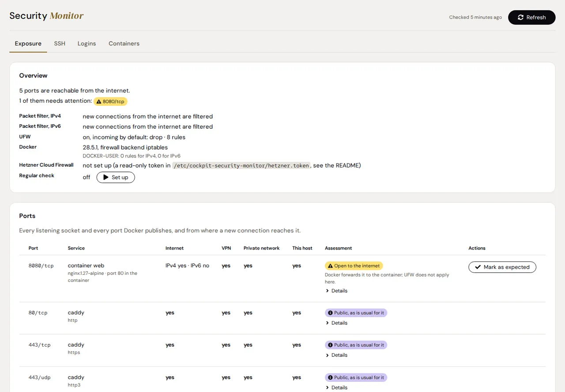
Task: Click the caddy https service cell
Action: tap(76, 348)
